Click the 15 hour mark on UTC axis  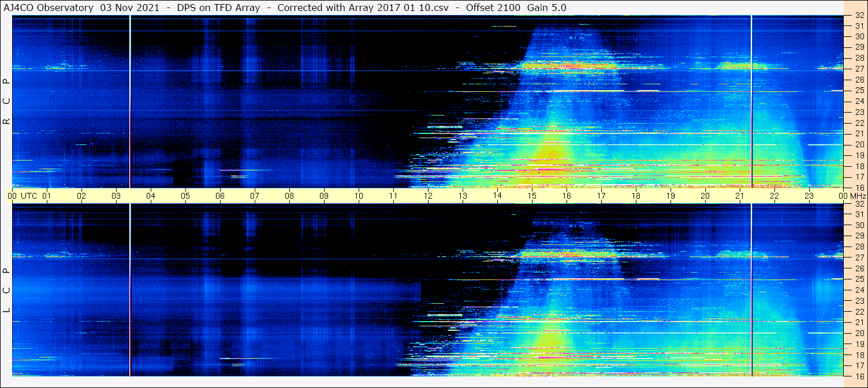point(532,196)
